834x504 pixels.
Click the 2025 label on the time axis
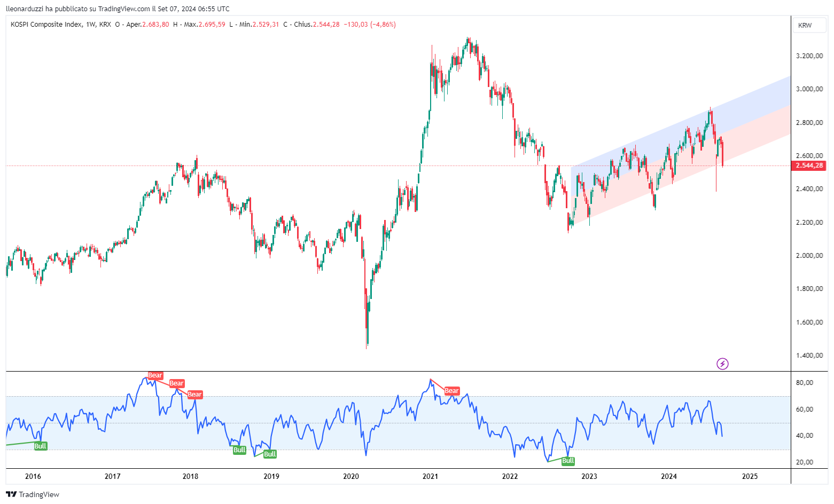coord(750,477)
